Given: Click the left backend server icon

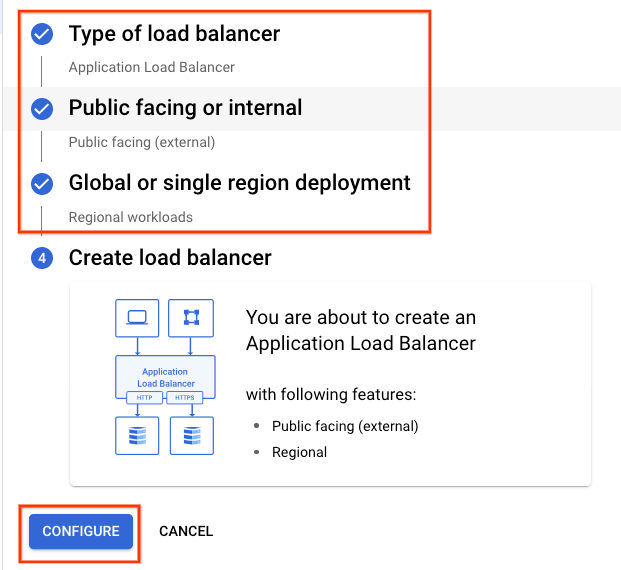Looking at the screenshot, I should pyautogui.click(x=138, y=435).
